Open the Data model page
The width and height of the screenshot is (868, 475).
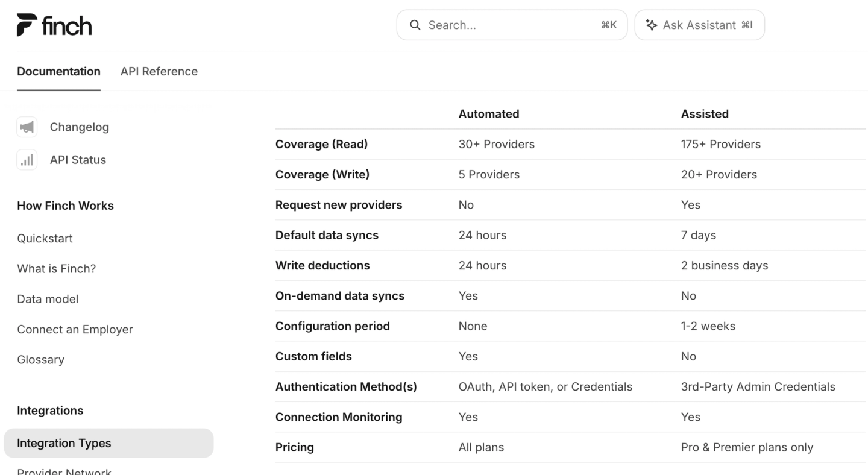tap(48, 299)
